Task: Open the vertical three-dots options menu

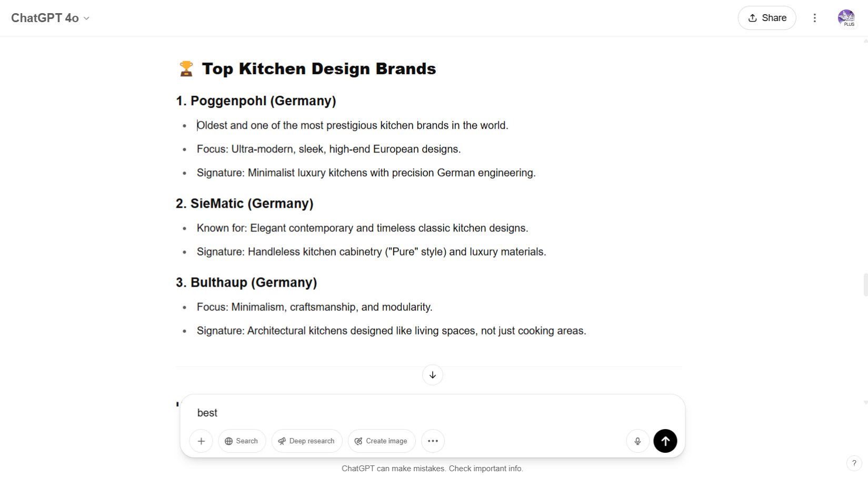Action: click(814, 18)
